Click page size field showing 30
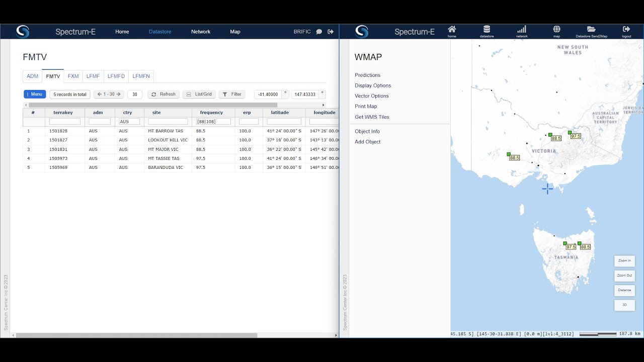This screenshot has width=644, height=362. click(x=135, y=94)
